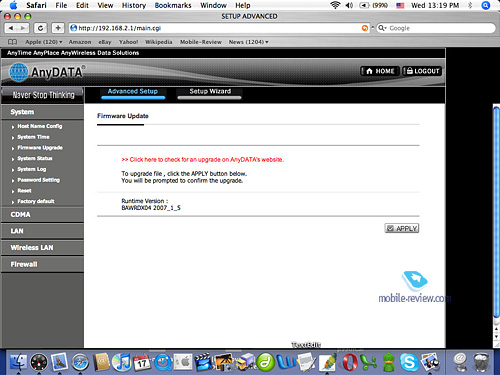
Task: Open the Trash in the Dock
Action: pyautogui.click(x=481, y=362)
